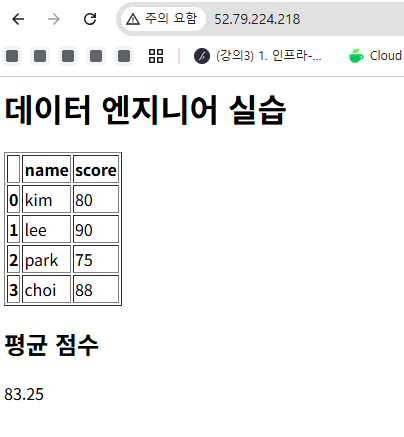
Task: Click the cell containing lee
Action: tap(46, 229)
